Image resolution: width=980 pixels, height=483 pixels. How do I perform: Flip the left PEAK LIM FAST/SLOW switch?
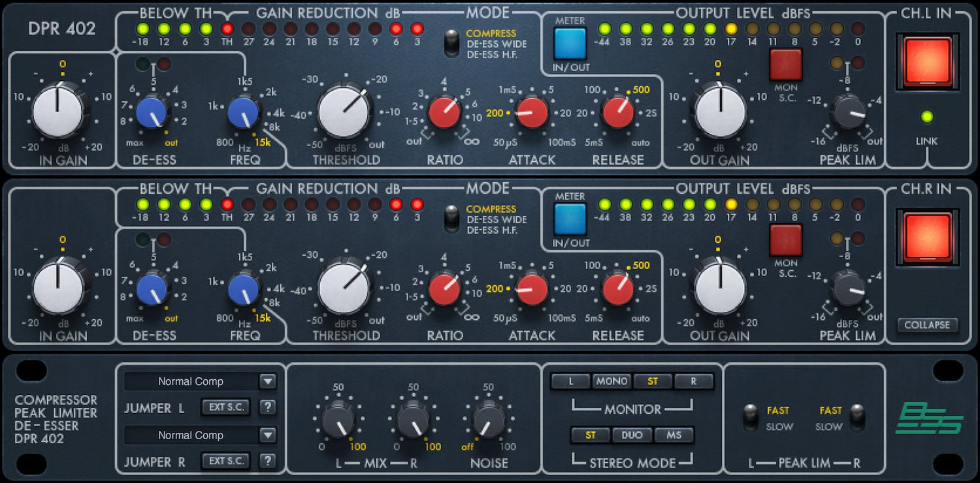tap(750, 418)
